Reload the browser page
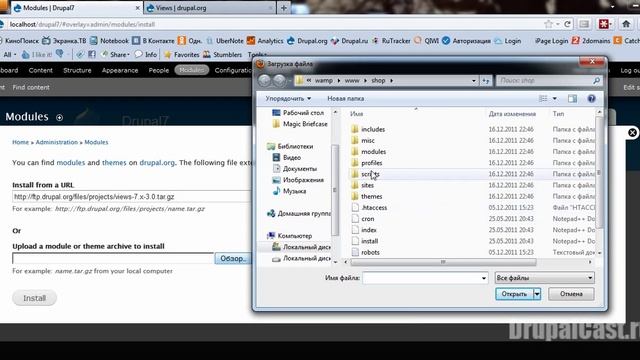640x360 pixels. coord(567,24)
